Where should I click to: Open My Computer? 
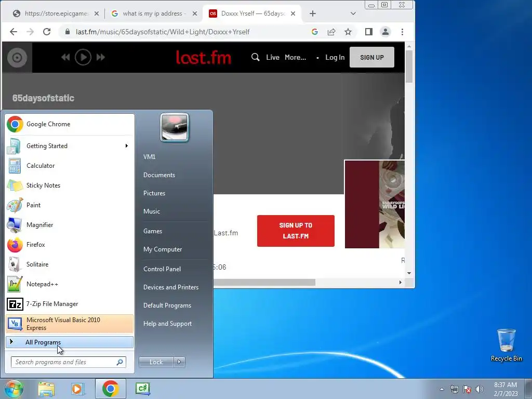click(163, 249)
